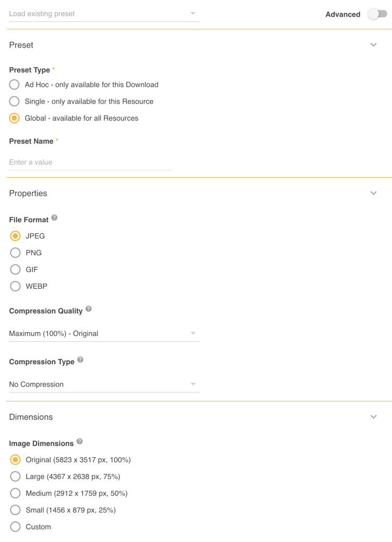392x542 pixels.
Task: Click the Preset Name input field
Action: click(90, 162)
